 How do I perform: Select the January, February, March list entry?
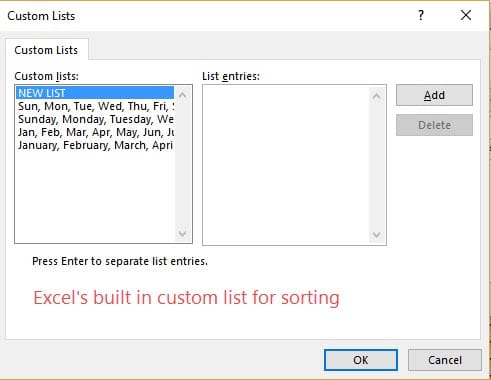(x=95, y=145)
